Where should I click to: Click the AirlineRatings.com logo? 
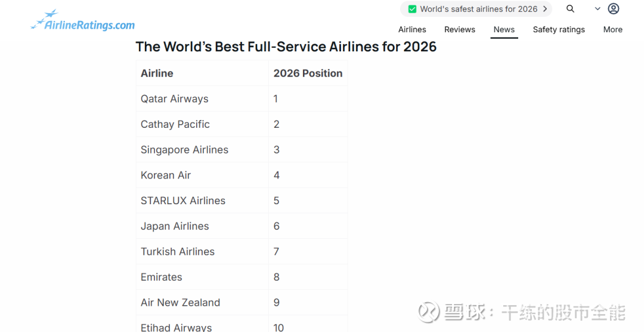coord(83,21)
